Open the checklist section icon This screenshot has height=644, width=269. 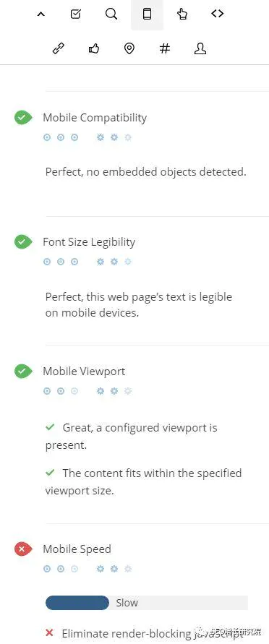[x=76, y=14]
